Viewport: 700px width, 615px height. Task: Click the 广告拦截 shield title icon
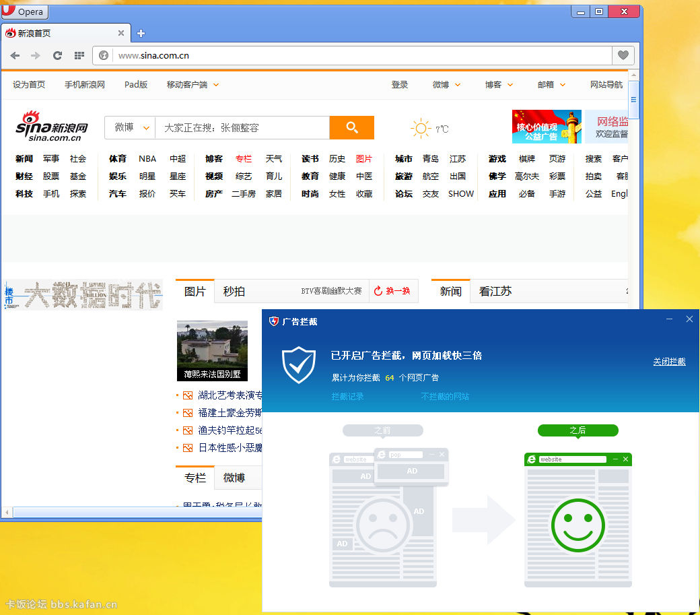pyautogui.click(x=274, y=321)
